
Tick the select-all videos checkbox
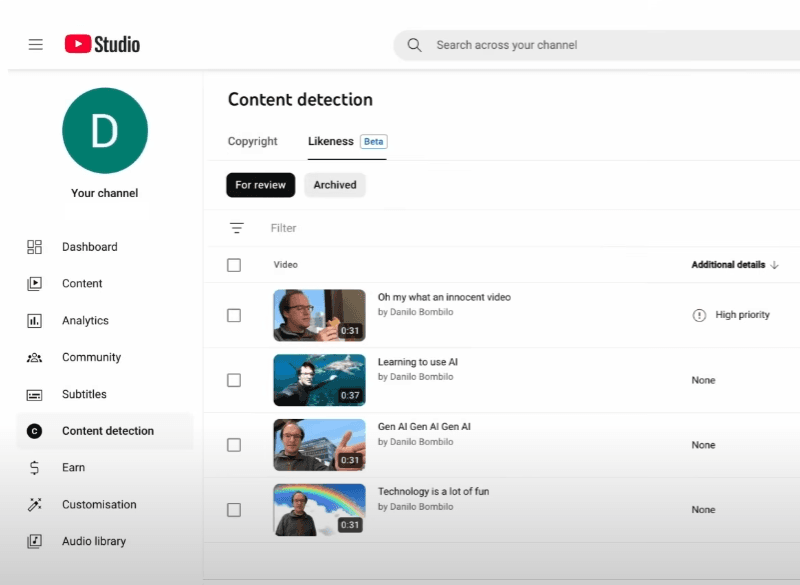pyautogui.click(x=234, y=265)
